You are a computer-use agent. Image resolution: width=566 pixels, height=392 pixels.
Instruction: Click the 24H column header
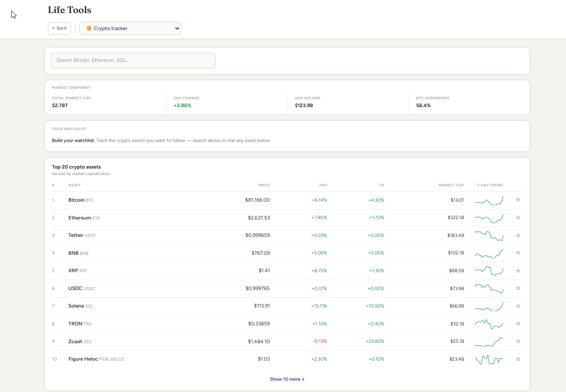[x=323, y=185]
